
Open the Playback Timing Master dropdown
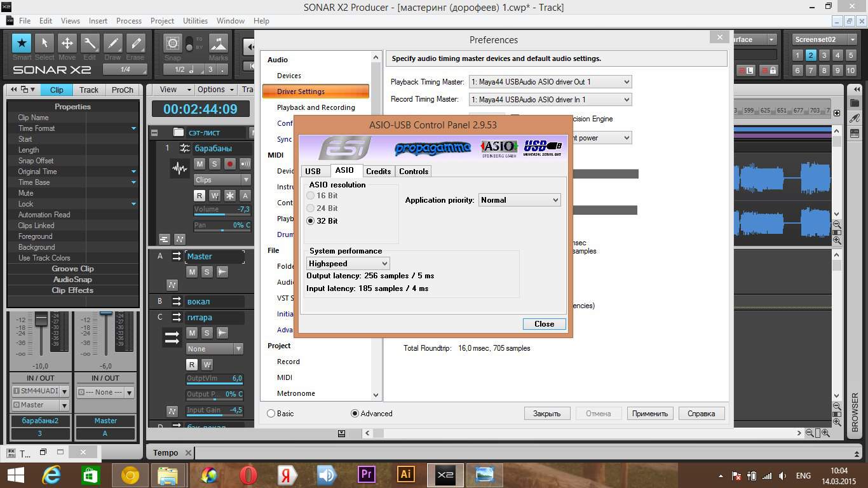pos(550,82)
